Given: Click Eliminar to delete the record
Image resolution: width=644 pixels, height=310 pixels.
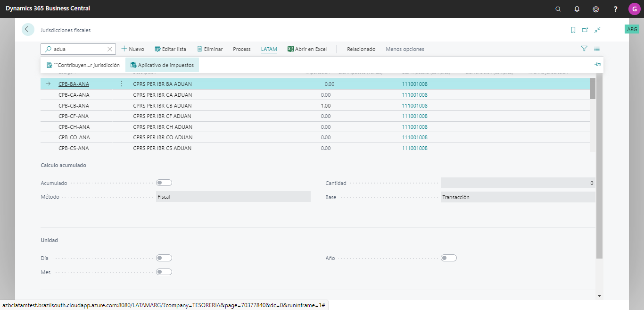Looking at the screenshot, I should point(210,49).
